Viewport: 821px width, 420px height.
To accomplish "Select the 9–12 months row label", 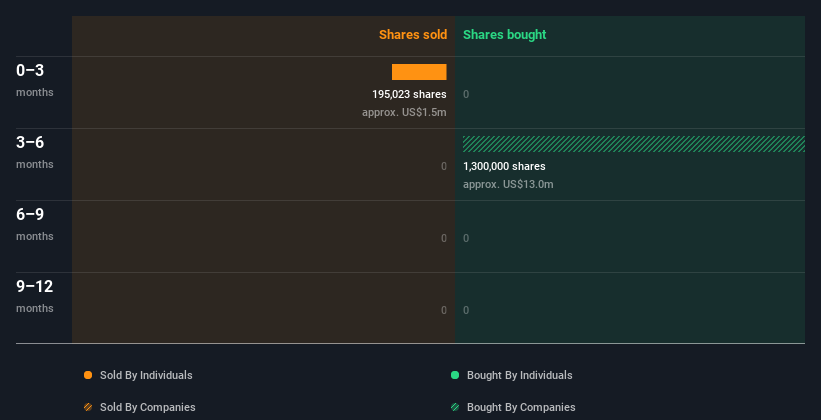I will click(35, 295).
